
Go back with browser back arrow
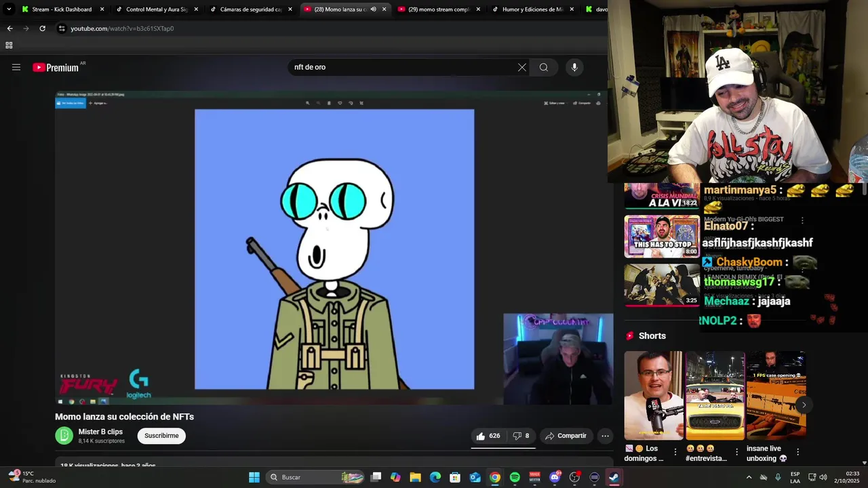(x=9, y=28)
